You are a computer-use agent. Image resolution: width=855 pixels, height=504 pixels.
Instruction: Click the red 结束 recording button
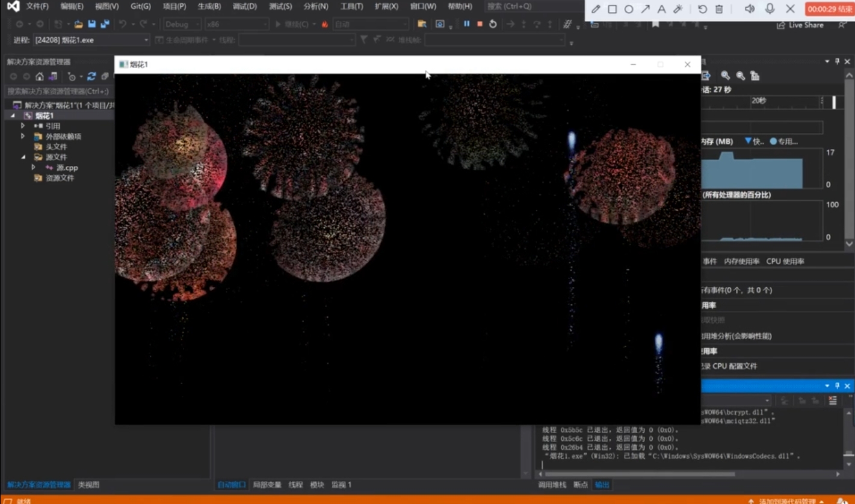[x=830, y=9]
